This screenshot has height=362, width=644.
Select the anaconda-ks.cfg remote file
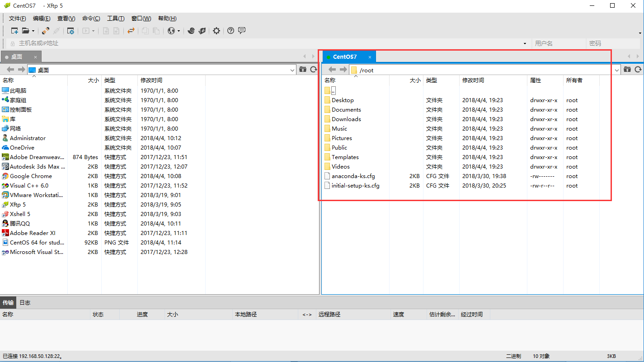353,176
